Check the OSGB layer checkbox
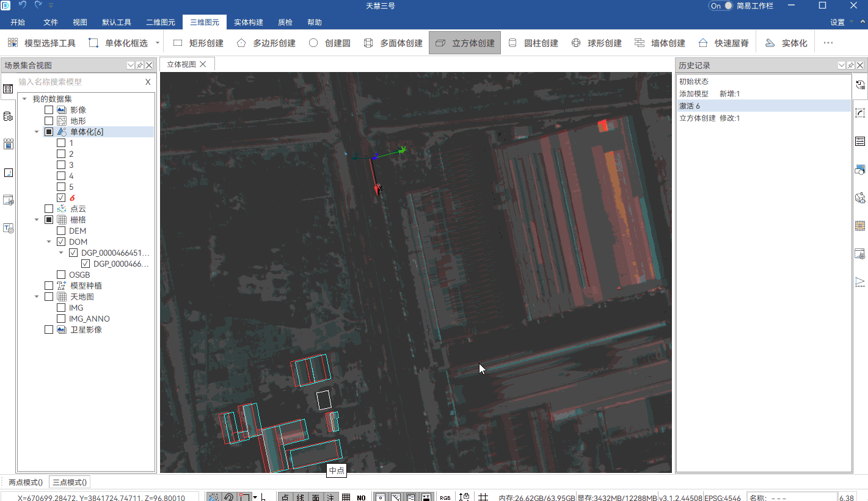This screenshot has height=501, width=868. 61,275
